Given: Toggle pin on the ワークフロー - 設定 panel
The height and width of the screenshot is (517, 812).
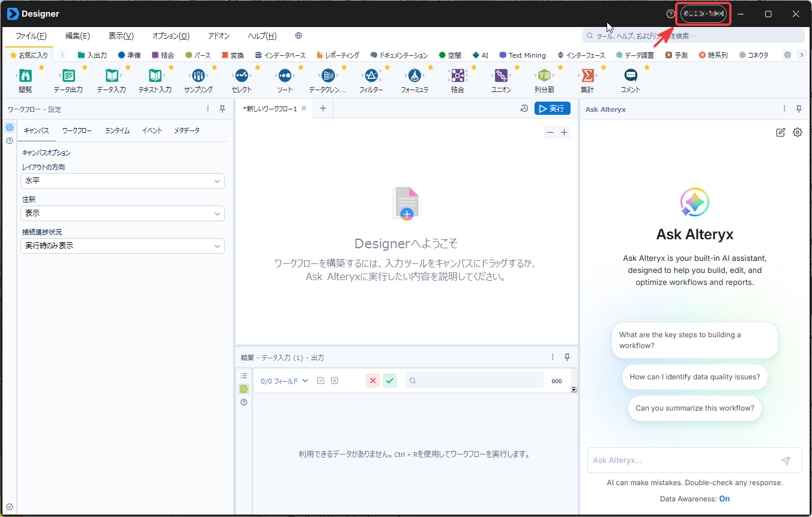Looking at the screenshot, I should tap(222, 109).
